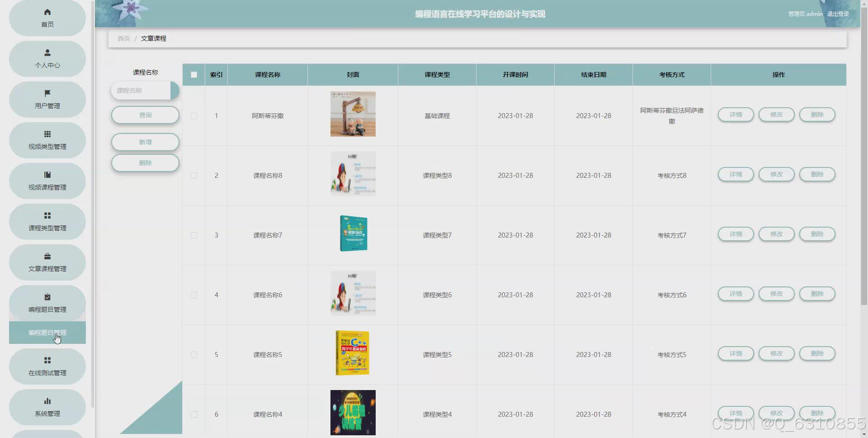868x438 pixels.
Task: Click the briefcase icon for 文章课程管理
Action: pos(47,256)
